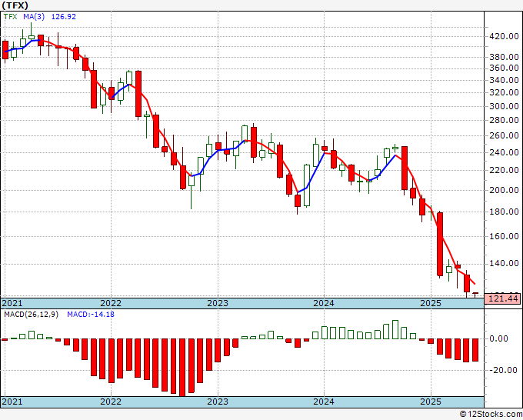Select 2022 on the MACD panel time axis

pyautogui.click(x=111, y=402)
